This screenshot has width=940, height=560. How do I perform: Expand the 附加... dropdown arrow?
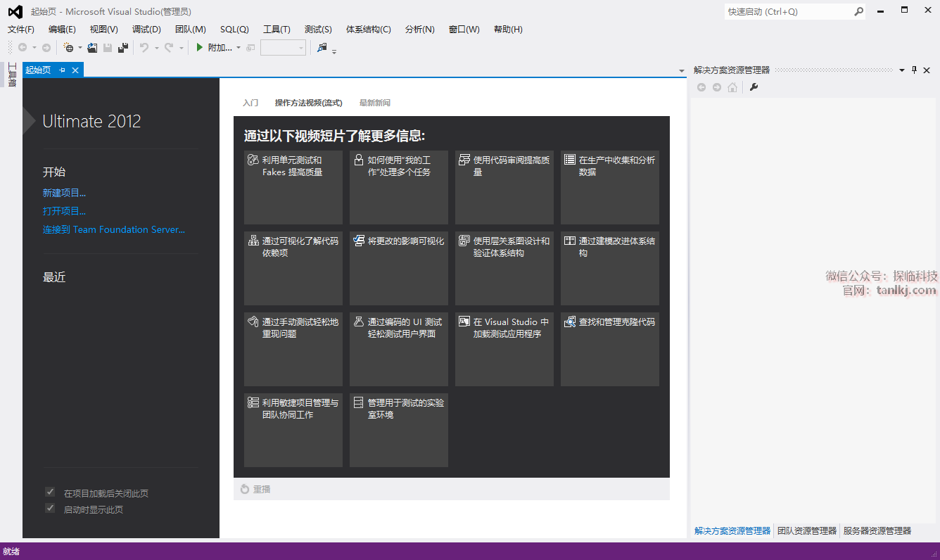(239, 48)
